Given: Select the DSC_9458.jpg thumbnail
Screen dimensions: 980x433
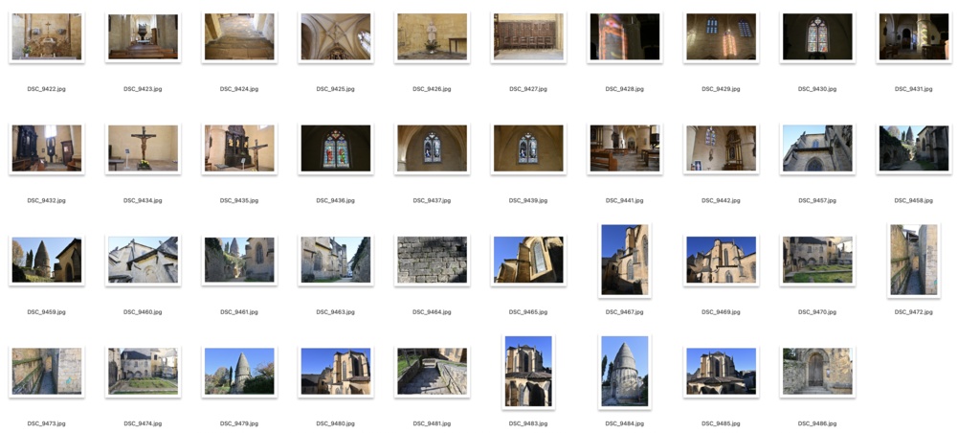Looking at the screenshot, I should (x=913, y=148).
